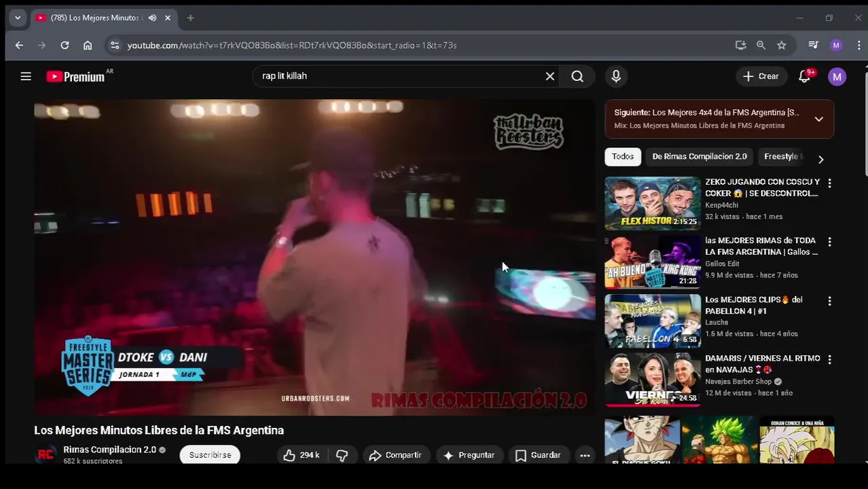
Task: Click the Preguntar button
Action: [x=469, y=455]
